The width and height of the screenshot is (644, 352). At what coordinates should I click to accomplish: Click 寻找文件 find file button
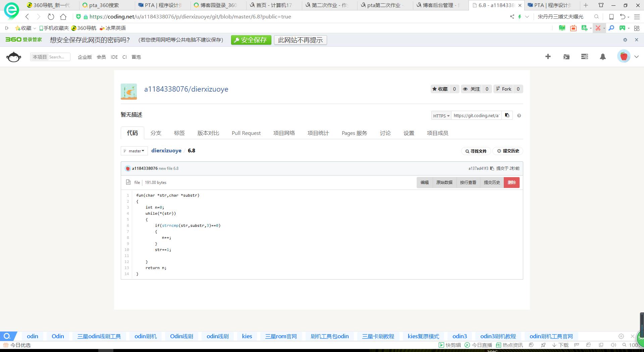(x=476, y=151)
